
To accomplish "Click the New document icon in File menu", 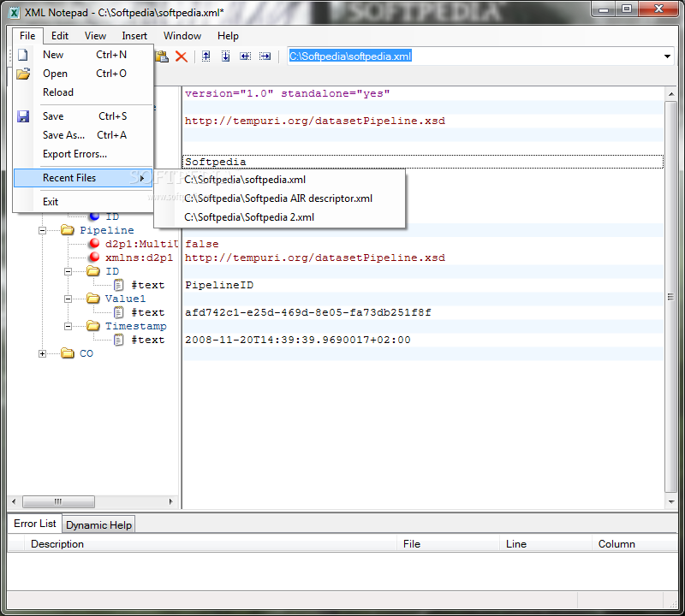I will point(23,55).
